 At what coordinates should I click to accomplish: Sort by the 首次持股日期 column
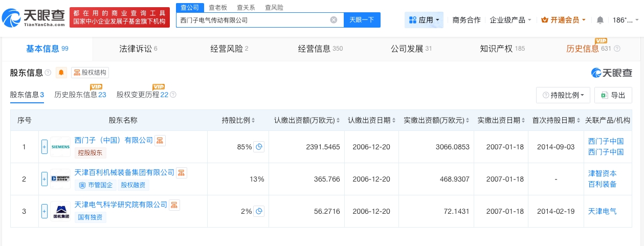tap(556, 120)
